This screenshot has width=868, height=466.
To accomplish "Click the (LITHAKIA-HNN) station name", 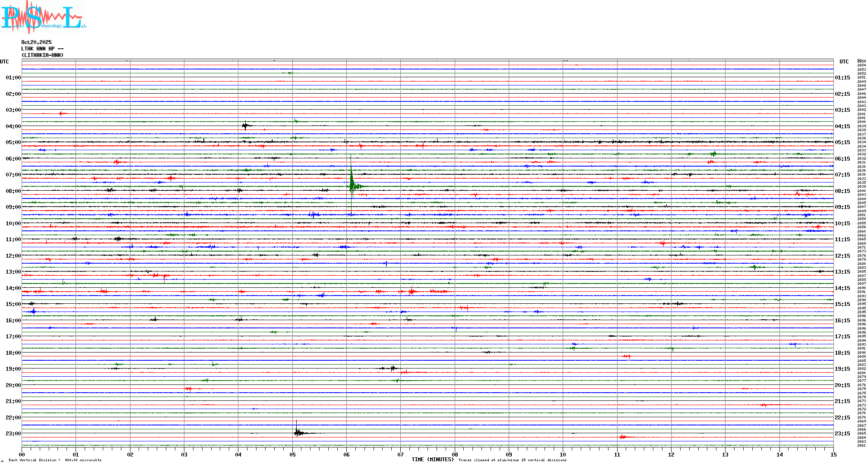I will click(x=42, y=55).
